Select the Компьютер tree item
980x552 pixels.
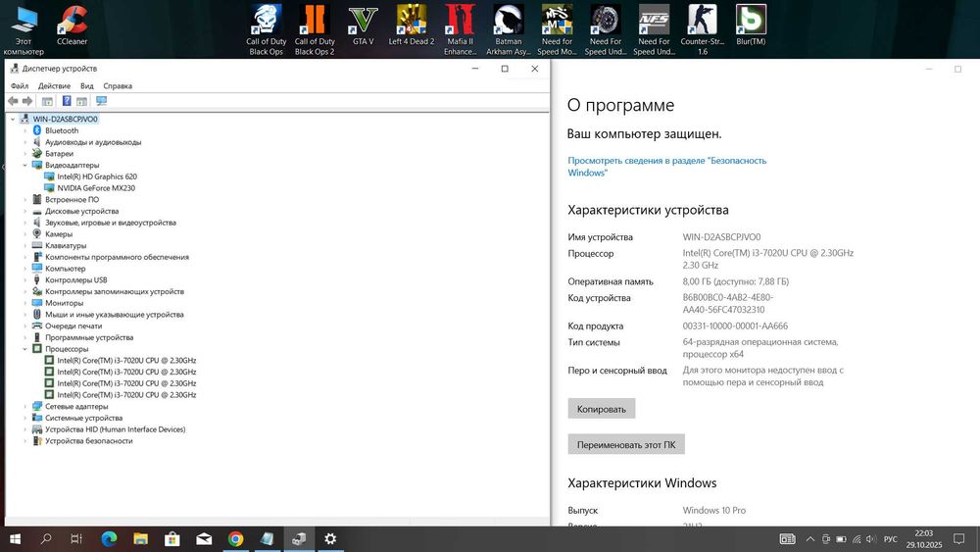65,269
